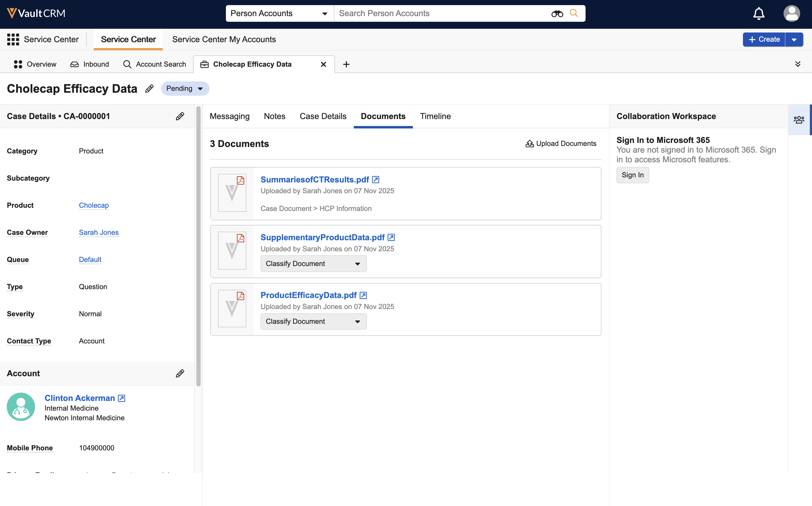Click the user profile avatar
This screenshot has height=506, width=812.
pos(791,14)
